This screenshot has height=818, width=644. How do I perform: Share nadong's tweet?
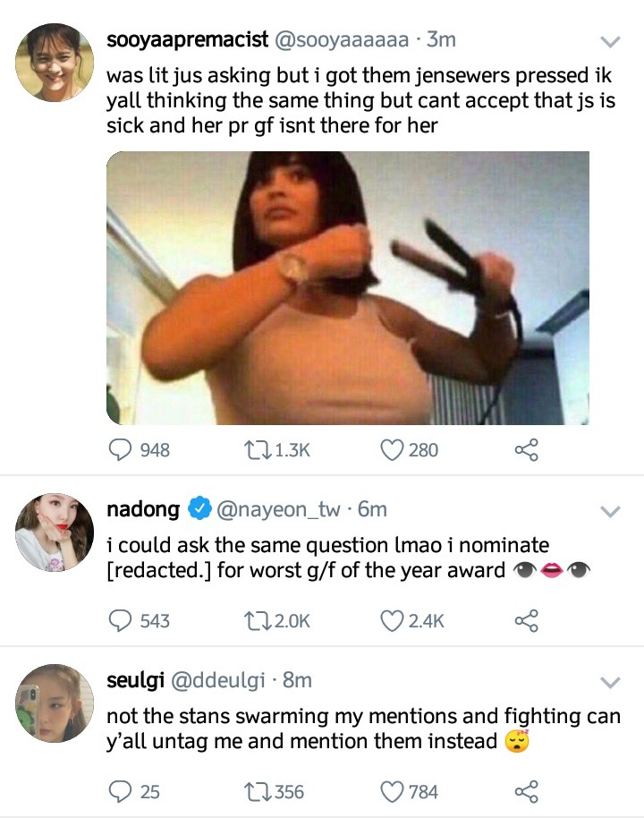[x=526, y=620]
